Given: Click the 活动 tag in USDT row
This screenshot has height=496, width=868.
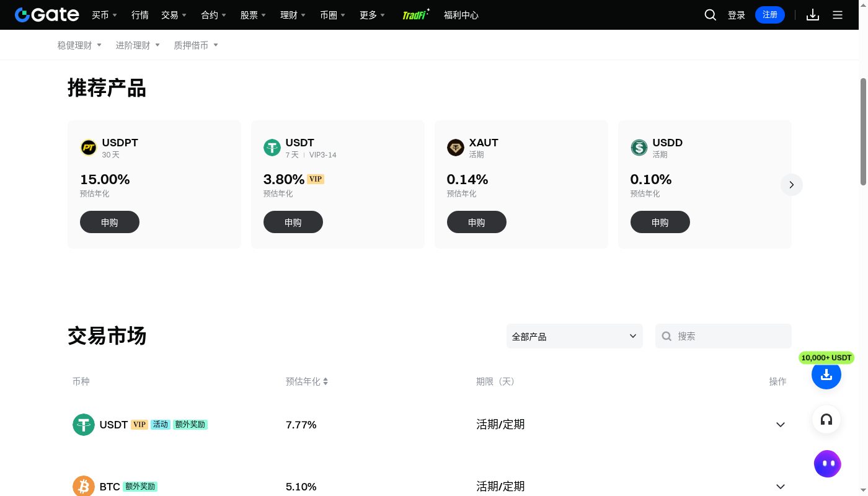Looking at the screenshot, I should (161, 425).
